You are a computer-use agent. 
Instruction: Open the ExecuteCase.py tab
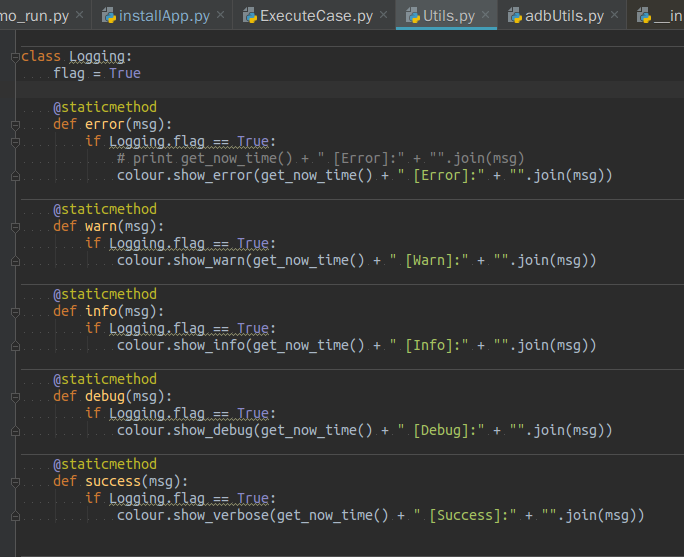coord(316,16)
